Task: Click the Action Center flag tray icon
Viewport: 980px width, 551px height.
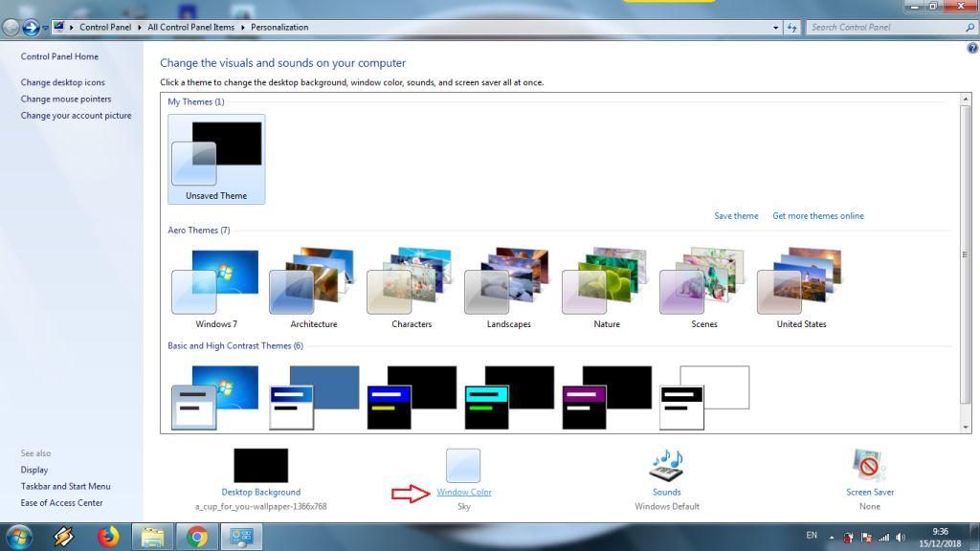Action: [866, 538]
